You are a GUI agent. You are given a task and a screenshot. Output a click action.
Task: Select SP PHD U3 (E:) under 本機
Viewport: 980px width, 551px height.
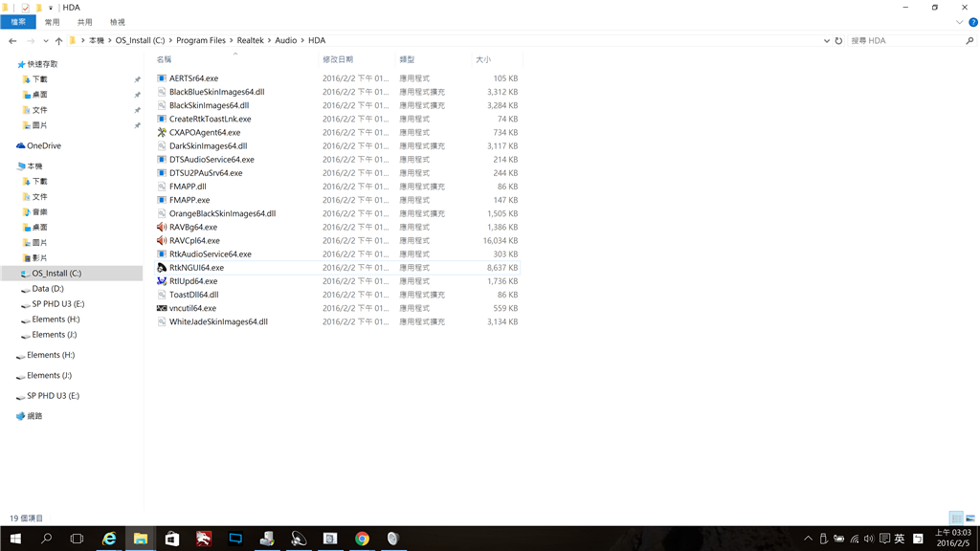(x=57, y=303)
